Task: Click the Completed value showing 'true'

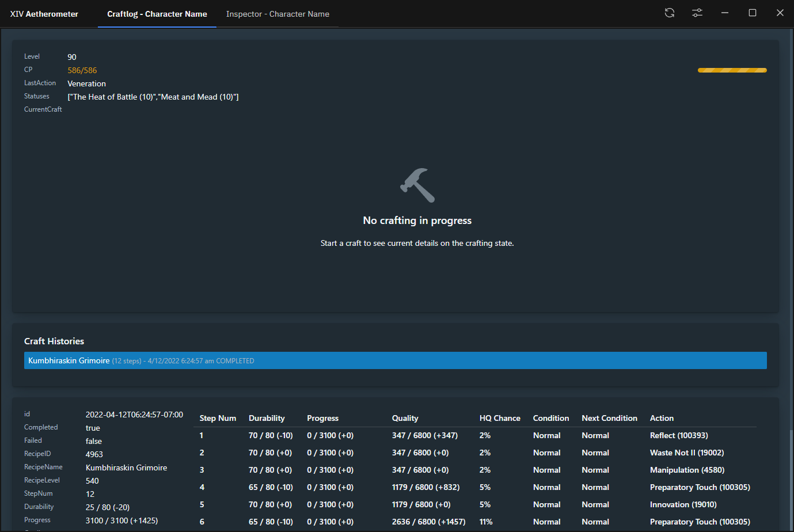Action: coord(92,427)
